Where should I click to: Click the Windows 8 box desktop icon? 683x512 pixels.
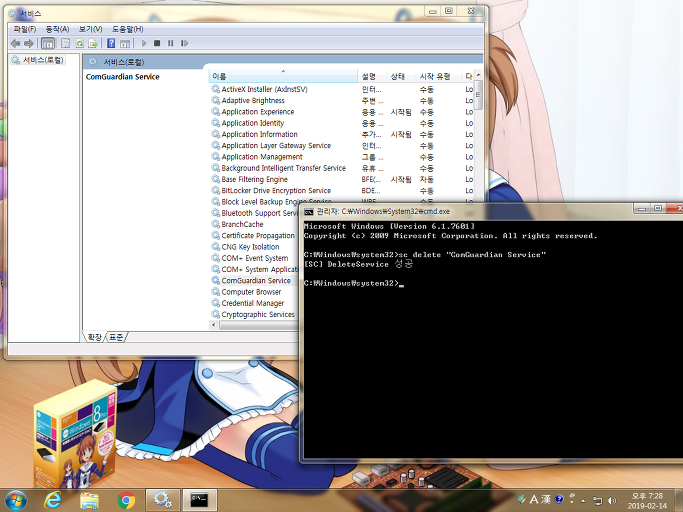75,434
